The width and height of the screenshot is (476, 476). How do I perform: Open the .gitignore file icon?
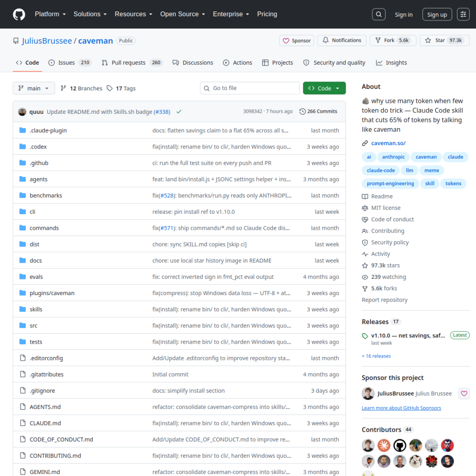(x=22, y=390)
